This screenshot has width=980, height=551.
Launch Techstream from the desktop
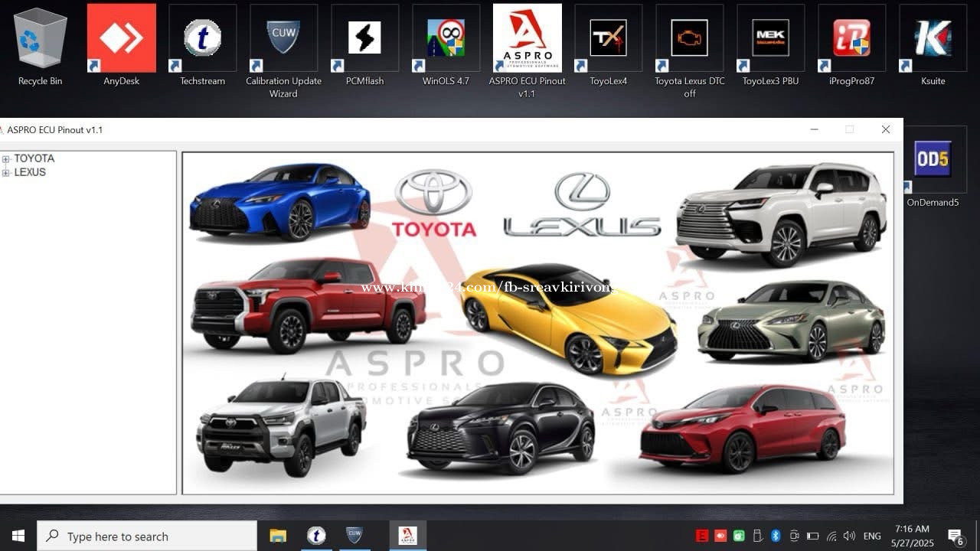(202, 38)
